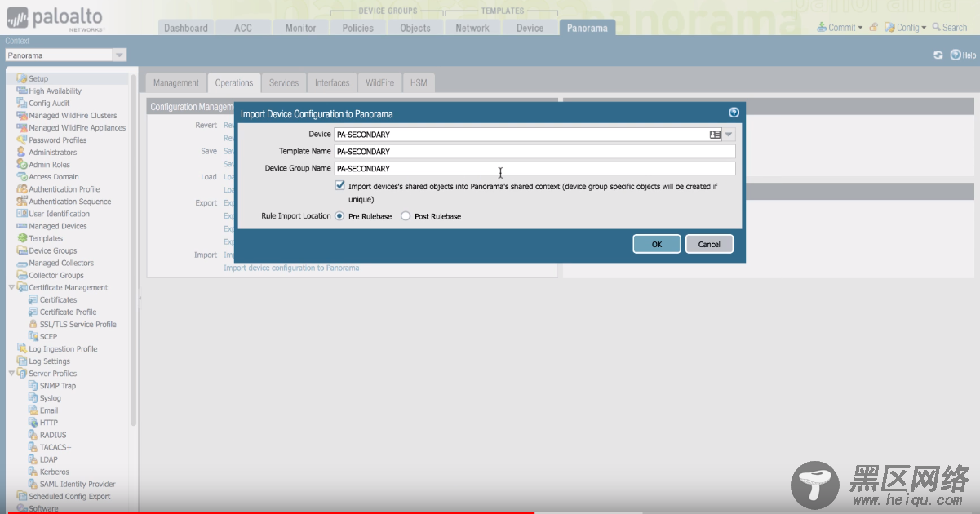Select the Managed WildFire Clusters icon

tap(22, 115)
